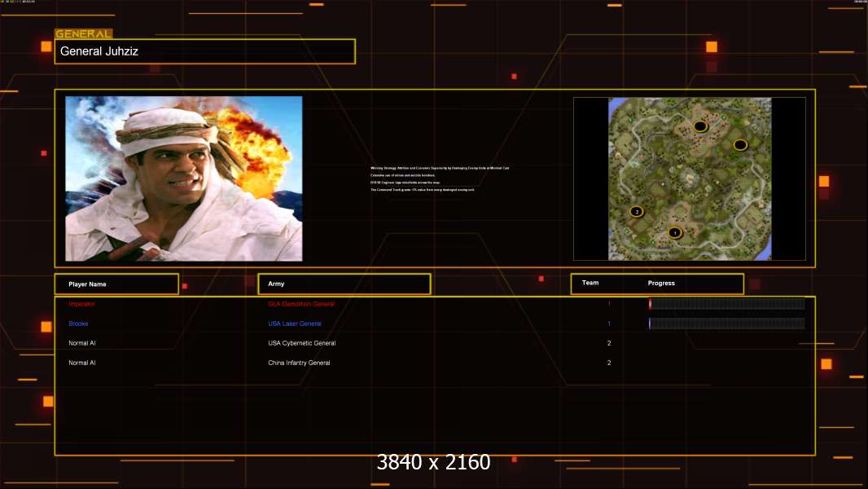Image resolution: width=868 pixels, height=489 pixels.
Task: Select the unnumbered top-center minimap start marker
Action: (x=699, y=126)
